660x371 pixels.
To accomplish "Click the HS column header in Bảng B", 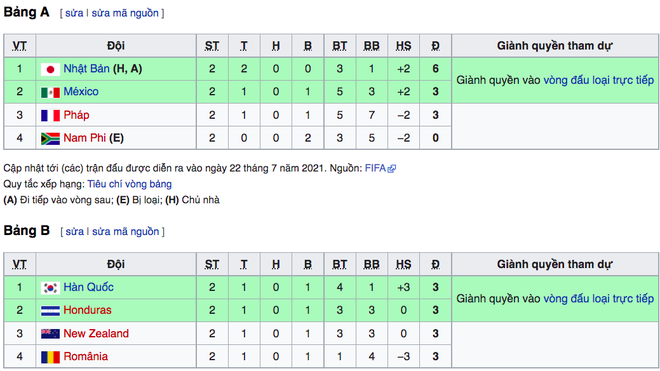I will click(403, 264).
